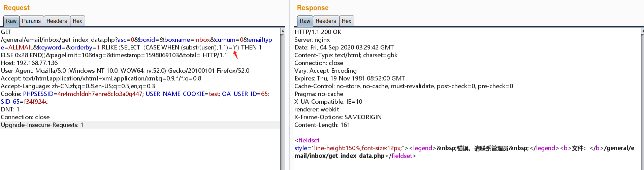Image resolution: width=644 pixels, height=170 pixels.
Task: Click the Content-Length: 161 line
Action: (322, 125)
